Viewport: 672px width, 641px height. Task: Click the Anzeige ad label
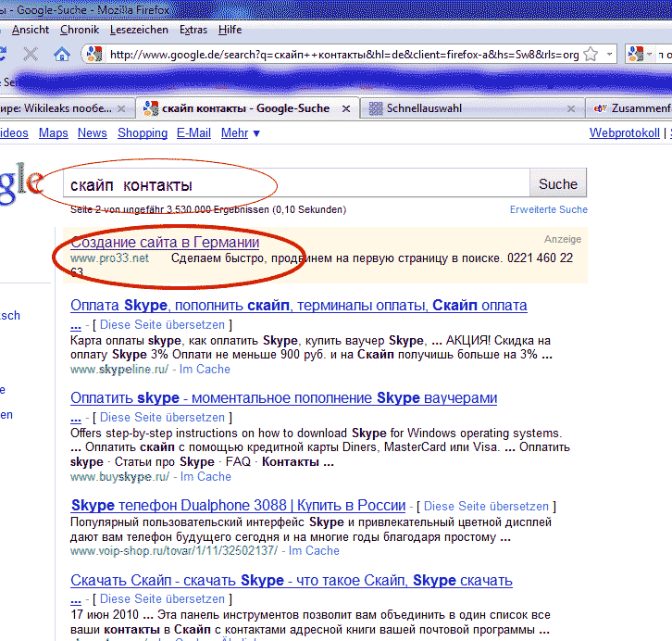[x=563, y=239]
